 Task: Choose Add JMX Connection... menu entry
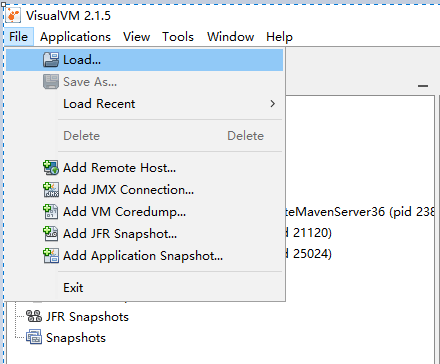point(144,190)
